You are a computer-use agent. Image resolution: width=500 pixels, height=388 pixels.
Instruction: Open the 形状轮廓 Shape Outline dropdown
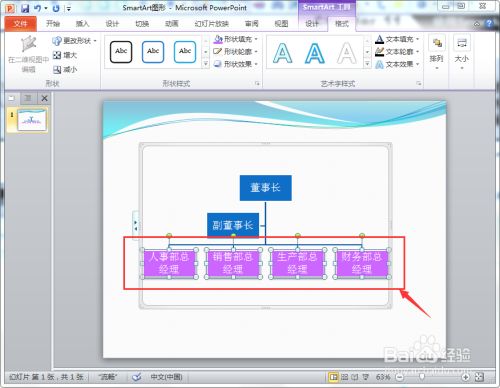point(236,51)
